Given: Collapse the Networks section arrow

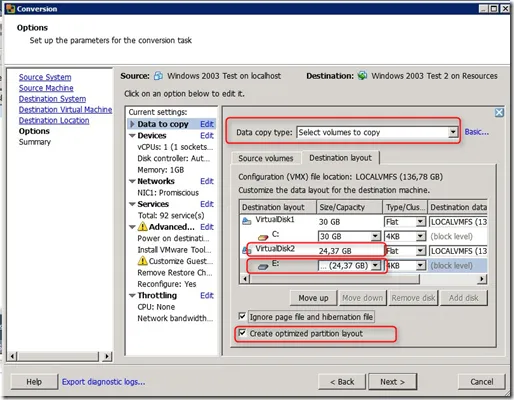Looking at the screenshot, I should tap(132, 181).
